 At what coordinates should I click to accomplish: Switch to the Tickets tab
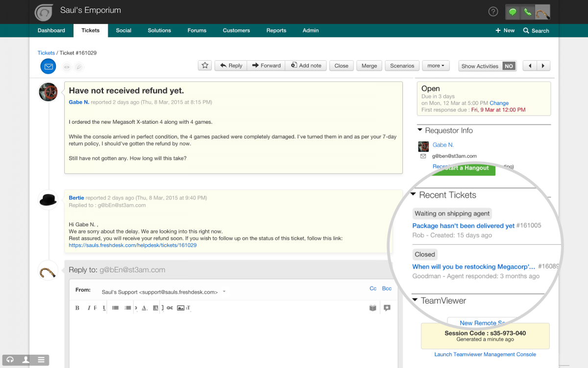(90, 30)
